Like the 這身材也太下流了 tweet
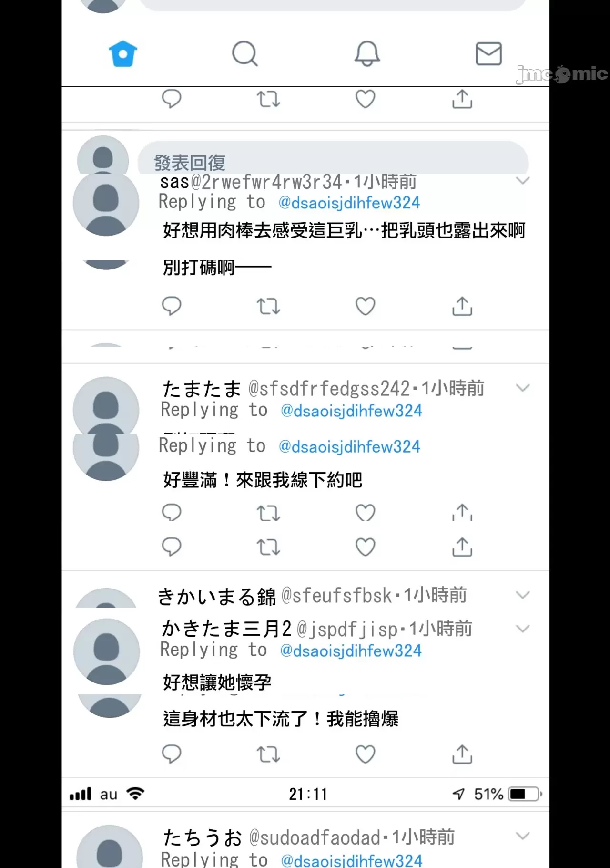The width and height of the screenshot is (610, 868). [x=366, y=754]
